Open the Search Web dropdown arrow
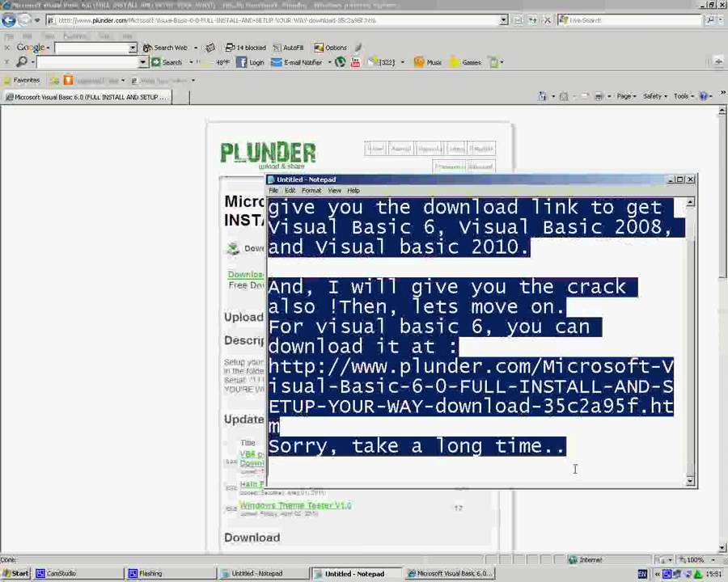The image size is (728, 582). point(196,48)
